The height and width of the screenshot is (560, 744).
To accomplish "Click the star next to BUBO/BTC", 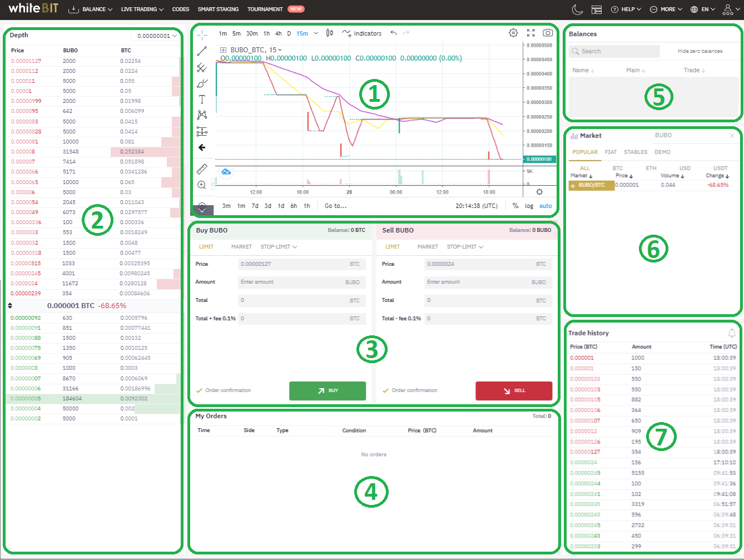I will pos(573,185).
